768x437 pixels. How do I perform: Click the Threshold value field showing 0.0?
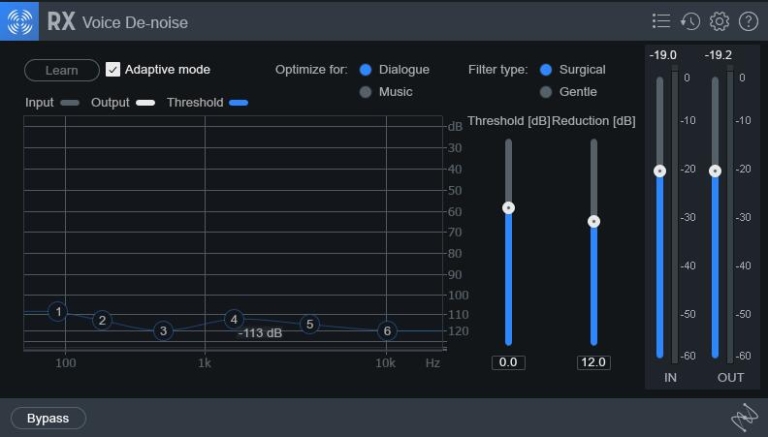pyautogui.click(x=508, y=362)
